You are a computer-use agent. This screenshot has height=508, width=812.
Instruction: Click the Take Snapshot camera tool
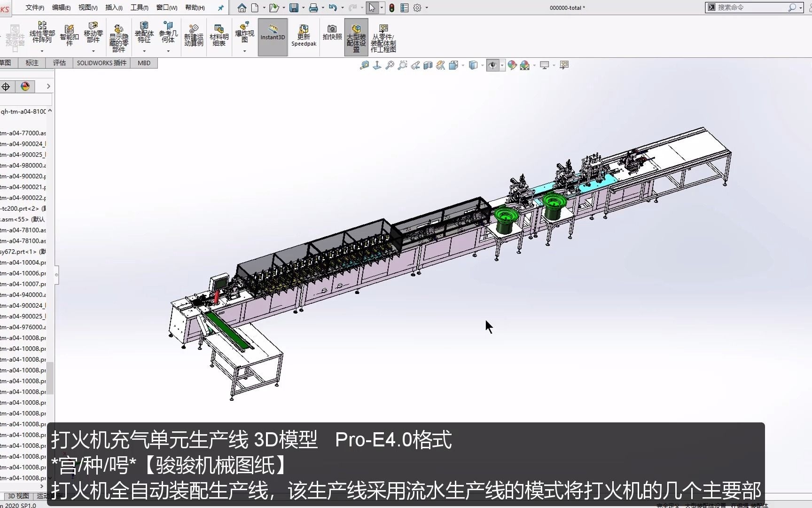(x=332, y=32)
